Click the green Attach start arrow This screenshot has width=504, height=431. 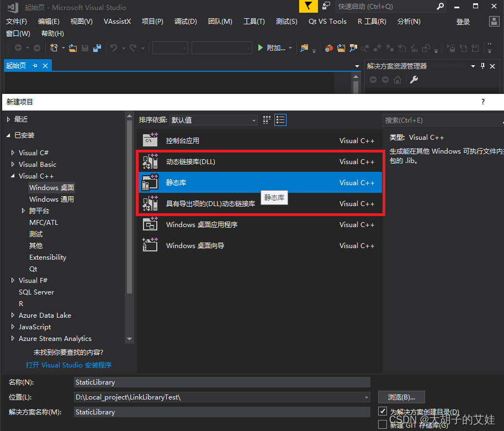tap(261, 48)
